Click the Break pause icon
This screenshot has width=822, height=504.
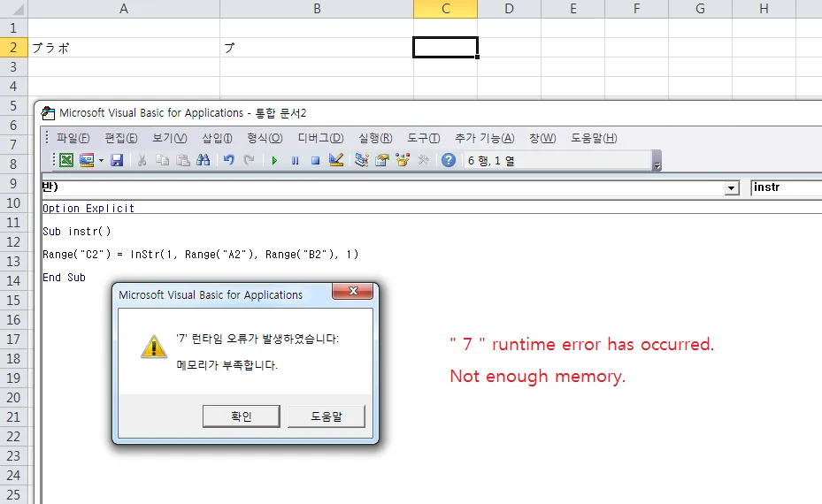tap(296, 160)
